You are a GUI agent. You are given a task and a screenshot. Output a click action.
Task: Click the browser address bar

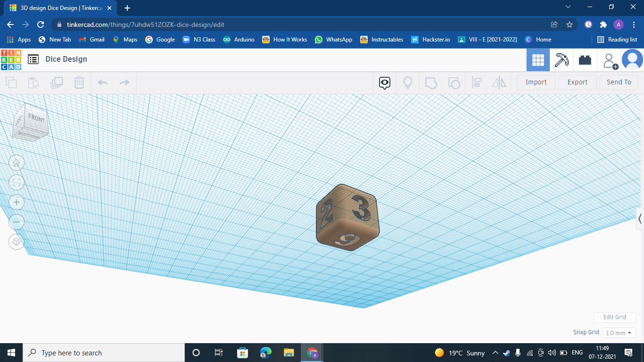[302, 25]
